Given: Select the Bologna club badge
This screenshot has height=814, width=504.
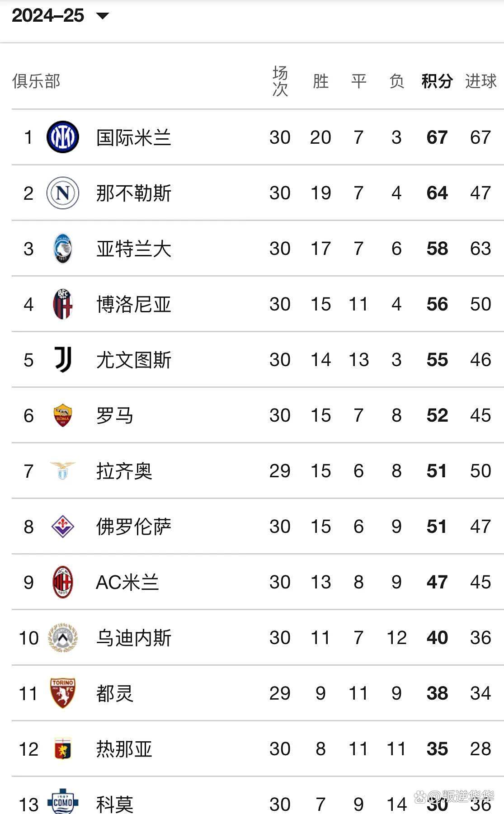Looking at the screenshot, I should 63,304.
